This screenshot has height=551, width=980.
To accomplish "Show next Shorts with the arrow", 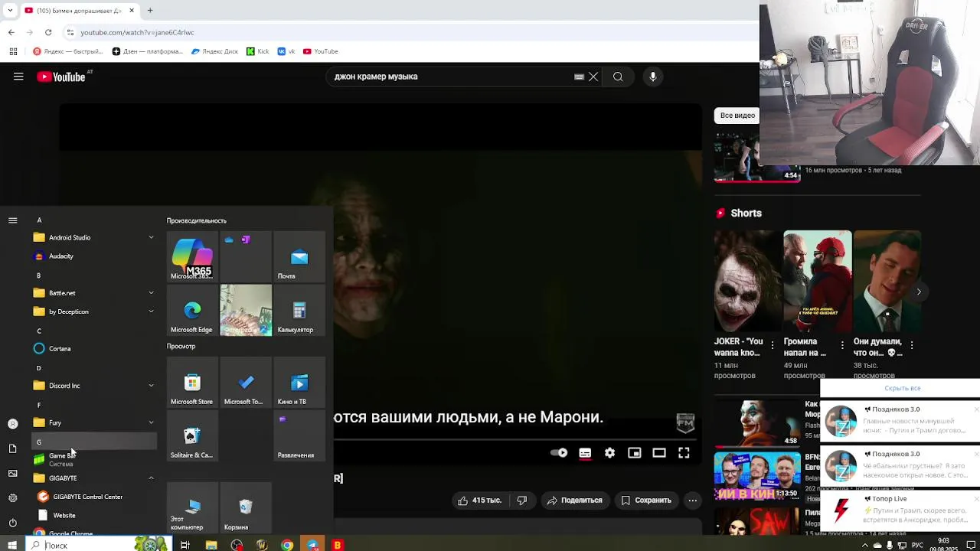I will pos(919,292).
